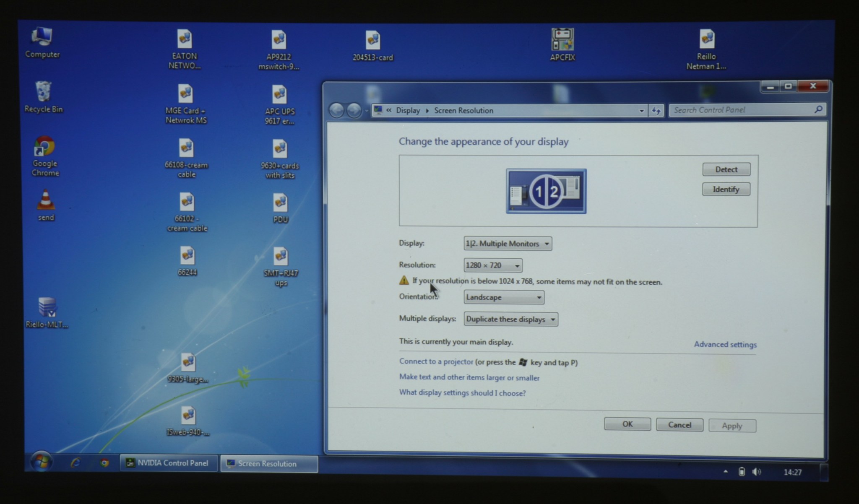Open the 'Duplicate these displays' dropdown
Image resolution: width=859 pixels, height=504 pixels.
pos(510,319)
